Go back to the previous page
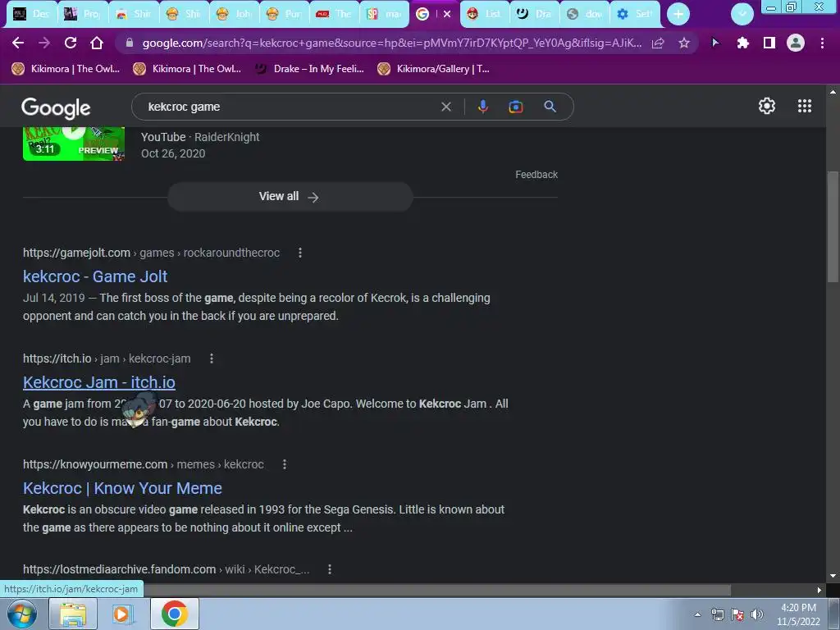 pyautogui.click(x=18, y=43)
